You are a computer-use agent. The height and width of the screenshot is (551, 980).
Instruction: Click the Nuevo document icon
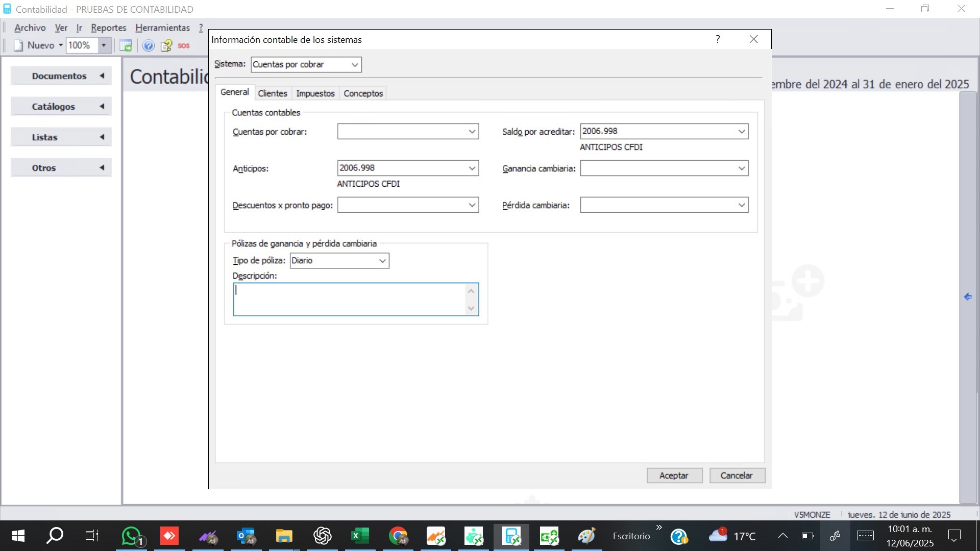tap(19, 45)
